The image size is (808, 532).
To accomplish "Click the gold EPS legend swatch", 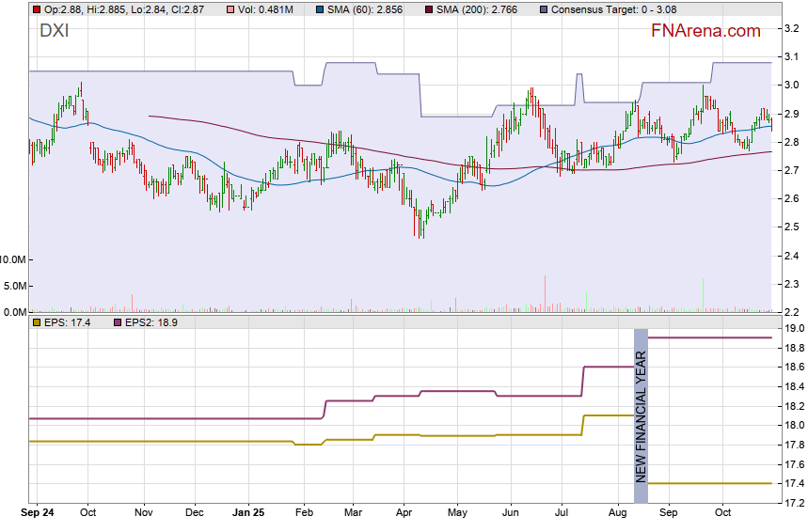I will coord(36,322).
